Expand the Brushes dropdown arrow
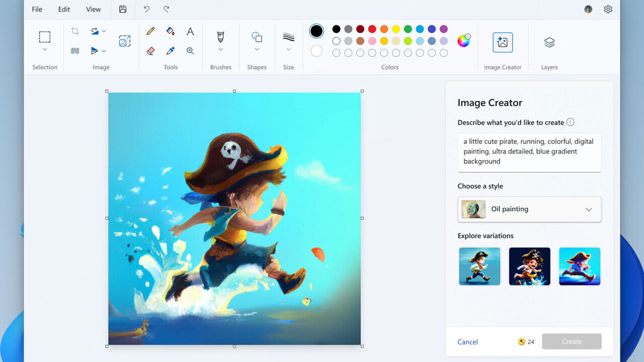The image size is (644, 362). pyautogui.click(x=220, y=49)
